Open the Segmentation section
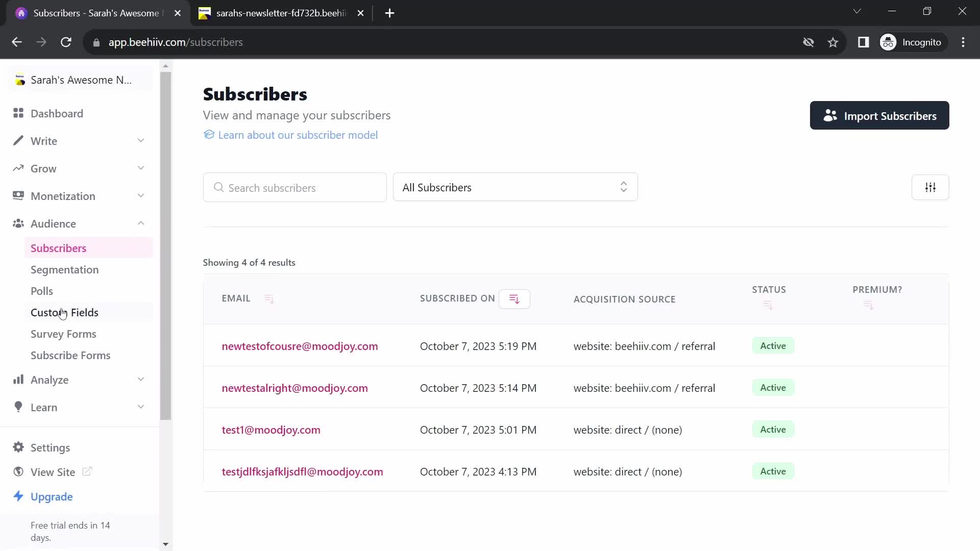 pos(65,269)
